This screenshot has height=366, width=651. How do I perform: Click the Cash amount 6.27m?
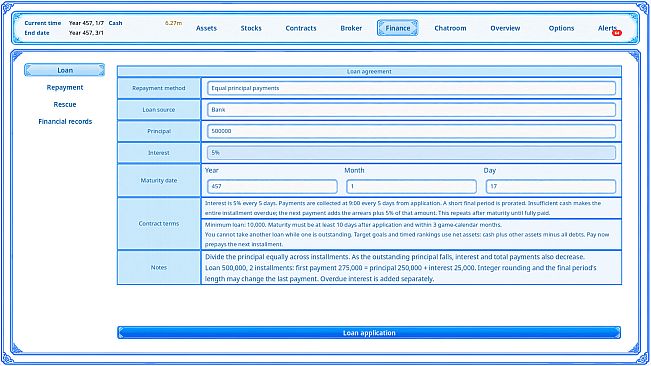[173, 23]
